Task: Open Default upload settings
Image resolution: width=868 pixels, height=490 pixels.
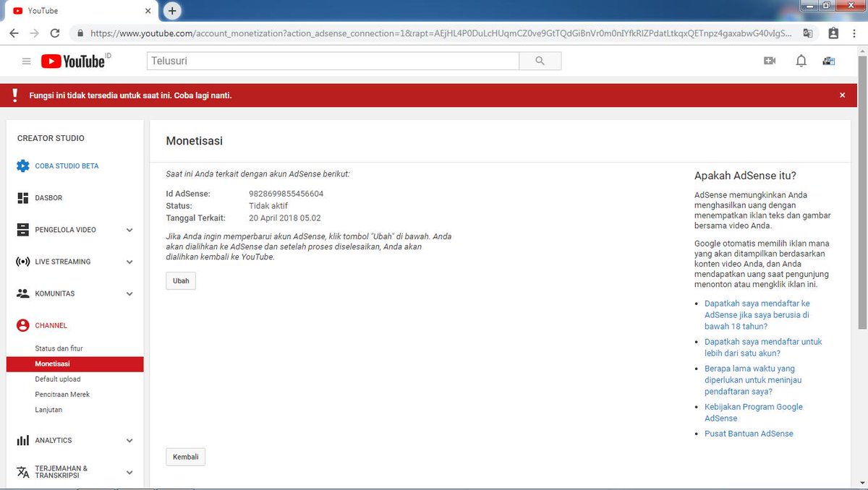Action: pos(58,379)
